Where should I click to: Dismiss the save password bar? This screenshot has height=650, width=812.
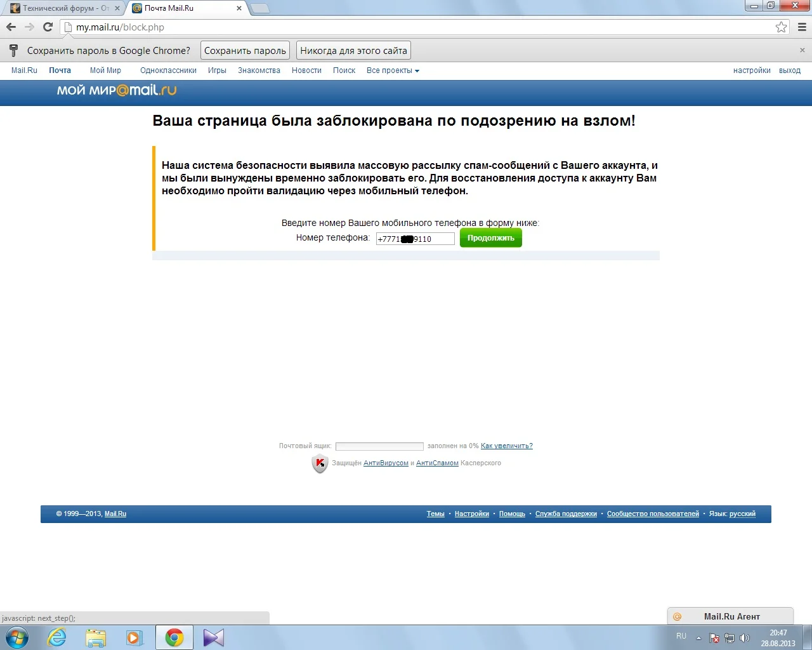802,50
